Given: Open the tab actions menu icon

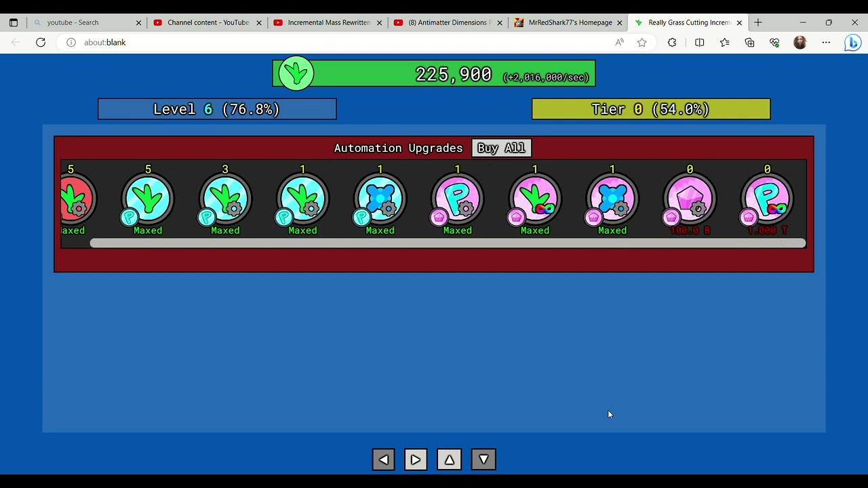Looking at the screenshot, I should pos(13,22).
